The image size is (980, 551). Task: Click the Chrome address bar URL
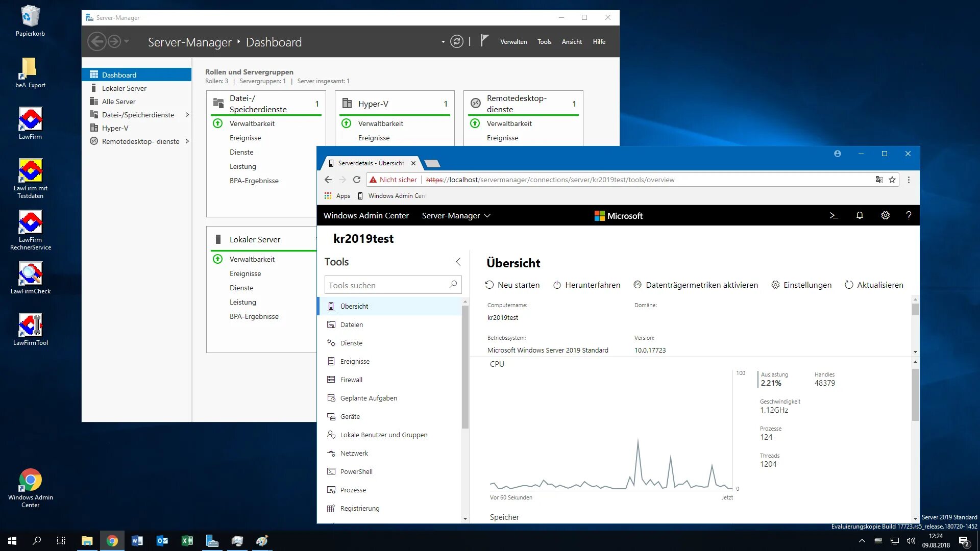click(x=550, y=180)
